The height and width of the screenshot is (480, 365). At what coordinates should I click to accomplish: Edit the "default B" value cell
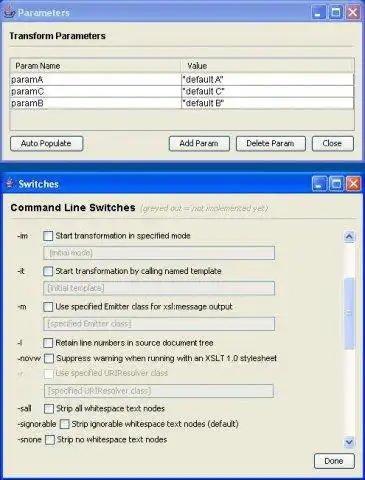click(x=267, y=103)
